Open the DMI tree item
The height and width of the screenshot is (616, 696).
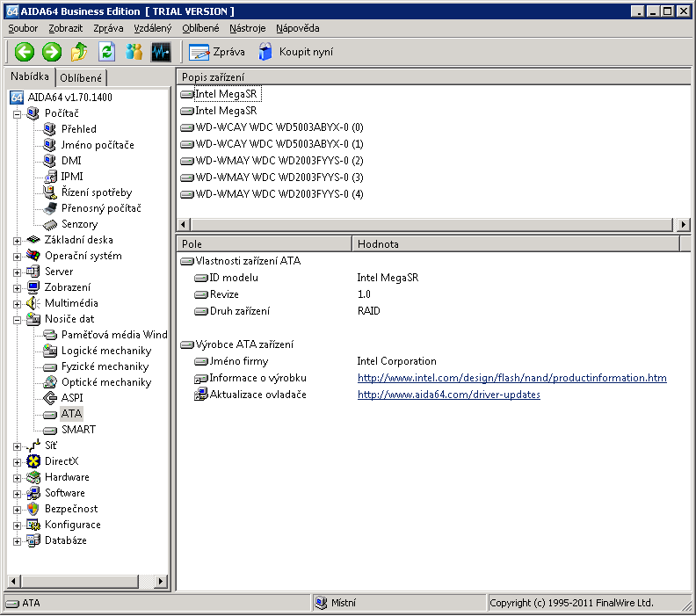tap(71, 161)
